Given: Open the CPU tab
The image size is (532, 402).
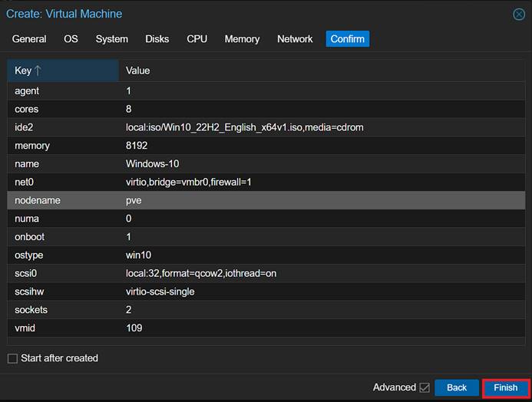Looking at the screenshot, I should pos(197,39).
